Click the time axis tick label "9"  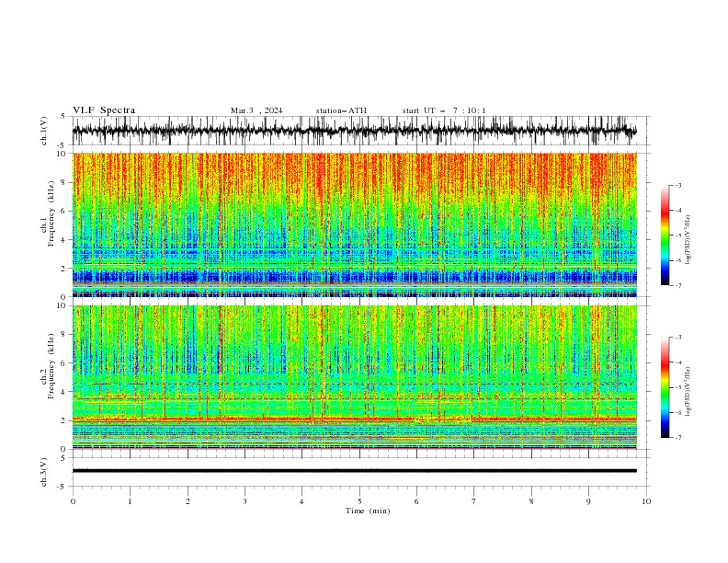pos(588,501)
